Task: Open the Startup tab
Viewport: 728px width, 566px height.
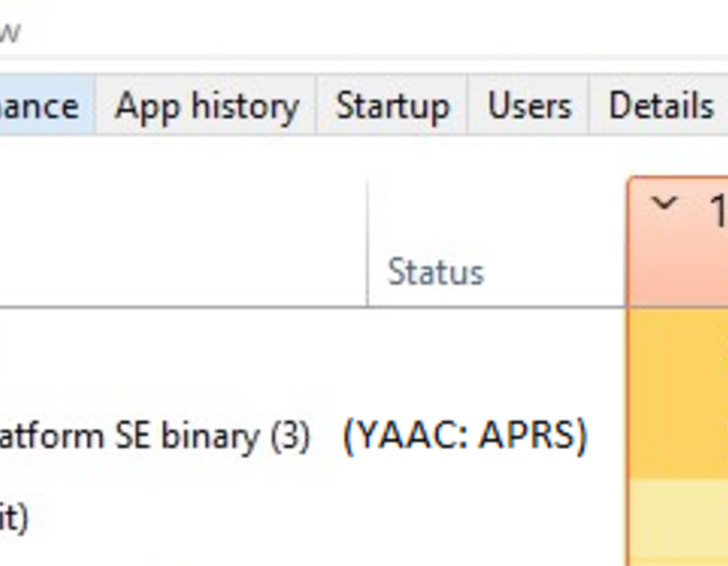Action: (392, 105)
